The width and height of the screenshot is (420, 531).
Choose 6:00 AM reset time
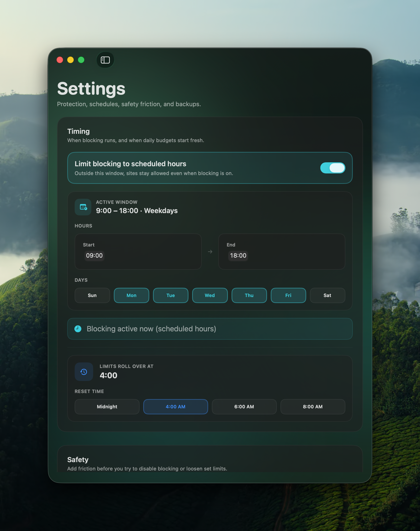[244, 406]
